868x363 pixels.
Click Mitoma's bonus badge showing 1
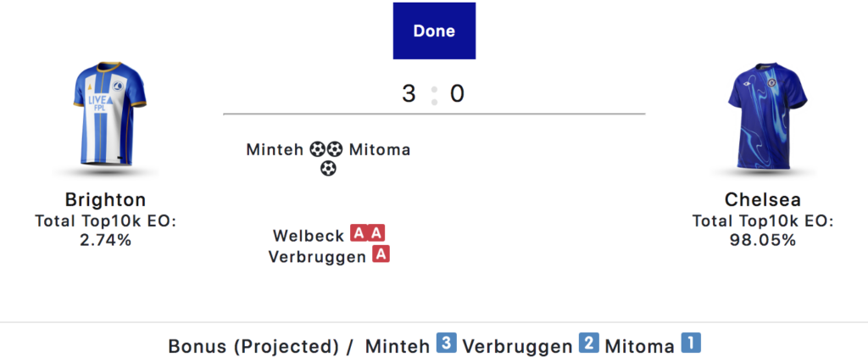click(693, 344)
